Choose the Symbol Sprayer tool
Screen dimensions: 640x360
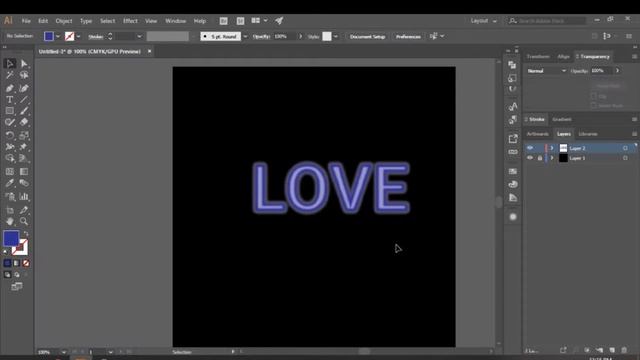tap(10, 197)
